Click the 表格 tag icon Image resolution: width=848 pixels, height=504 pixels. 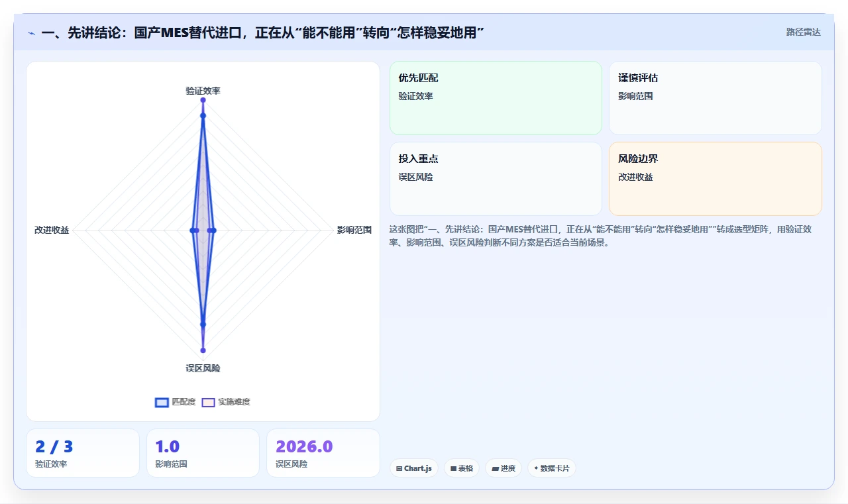453,468
